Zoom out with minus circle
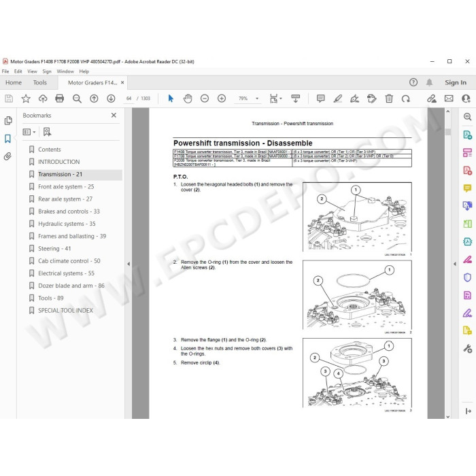The image size is (476, 476). 205,99
